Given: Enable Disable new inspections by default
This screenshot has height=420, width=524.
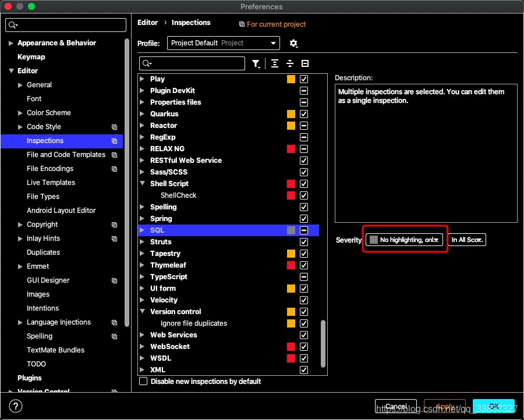Looking at the screenshot, I should click(x=143, y=381).
